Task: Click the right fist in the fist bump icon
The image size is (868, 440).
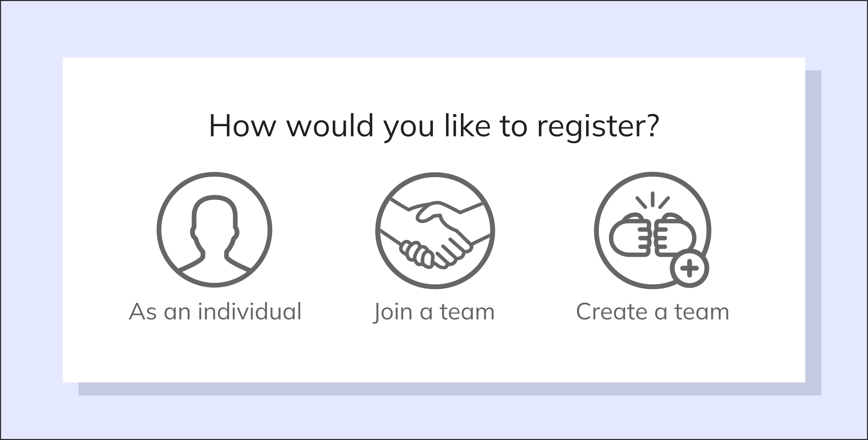Action: coord(675,235)
